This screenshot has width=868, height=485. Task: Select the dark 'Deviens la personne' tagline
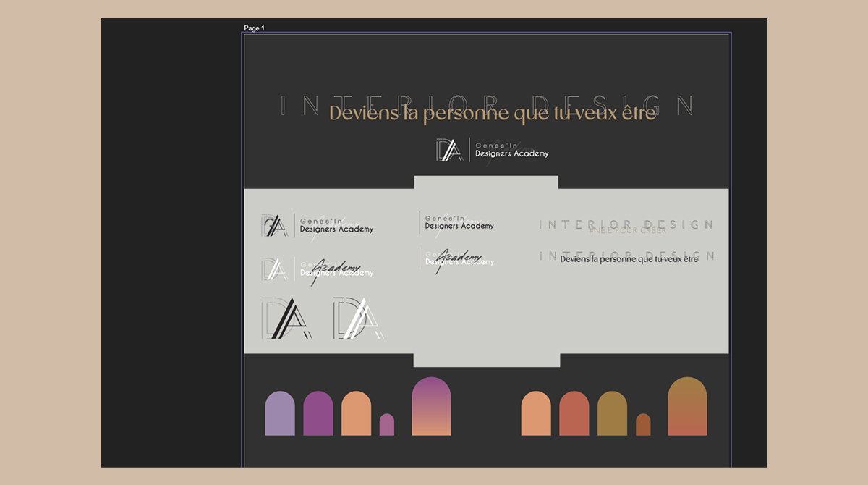coord(629,258)
